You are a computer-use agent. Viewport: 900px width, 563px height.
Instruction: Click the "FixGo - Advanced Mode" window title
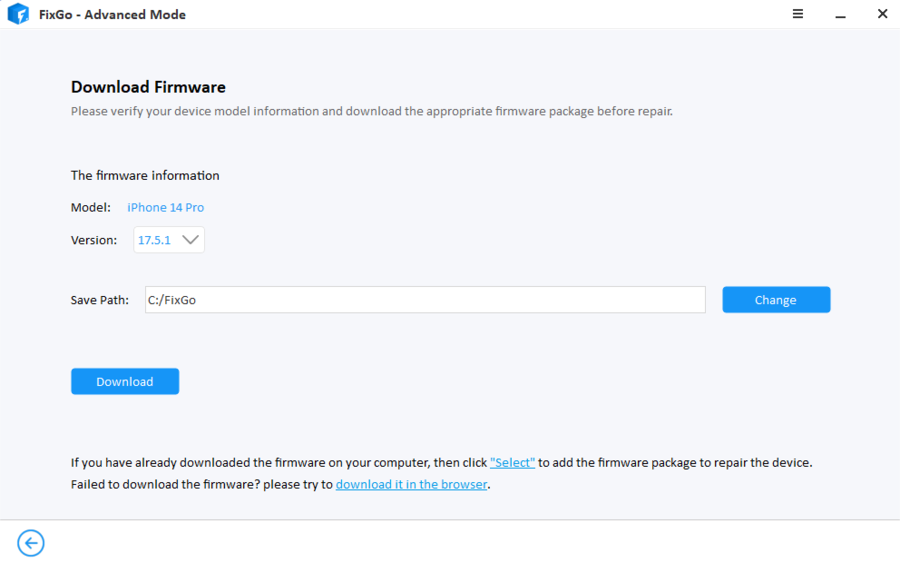point(112,15)
